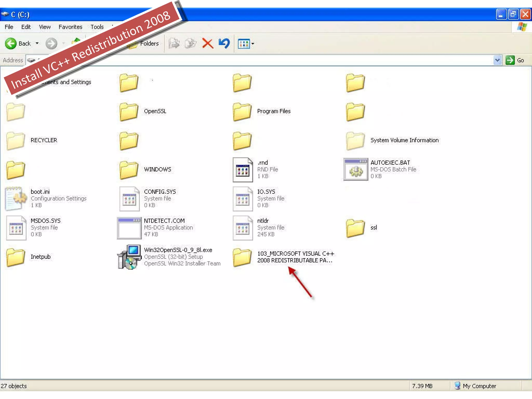Select the WINDOWS folder icon
The height and width of the screenshot is (399, 532).
(129, 170)
